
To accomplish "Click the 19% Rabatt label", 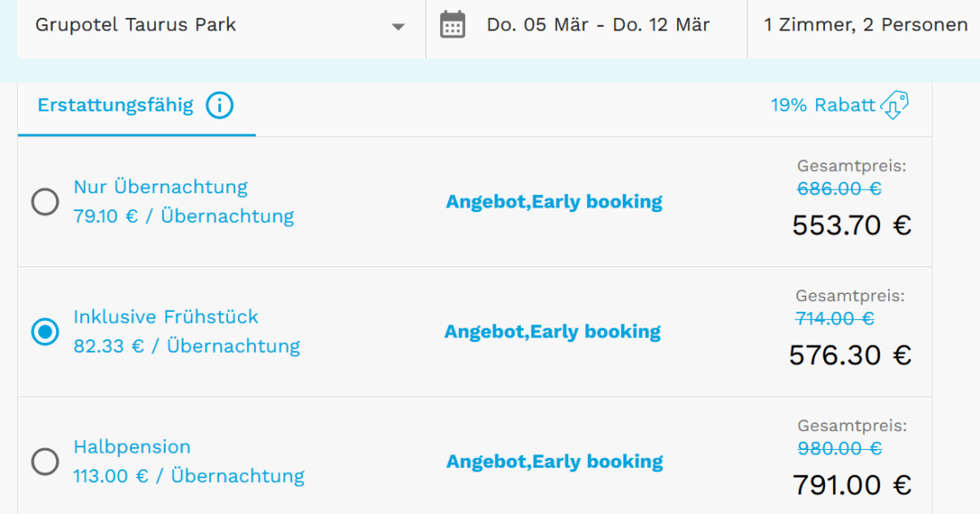I will [x=822, y=105].
